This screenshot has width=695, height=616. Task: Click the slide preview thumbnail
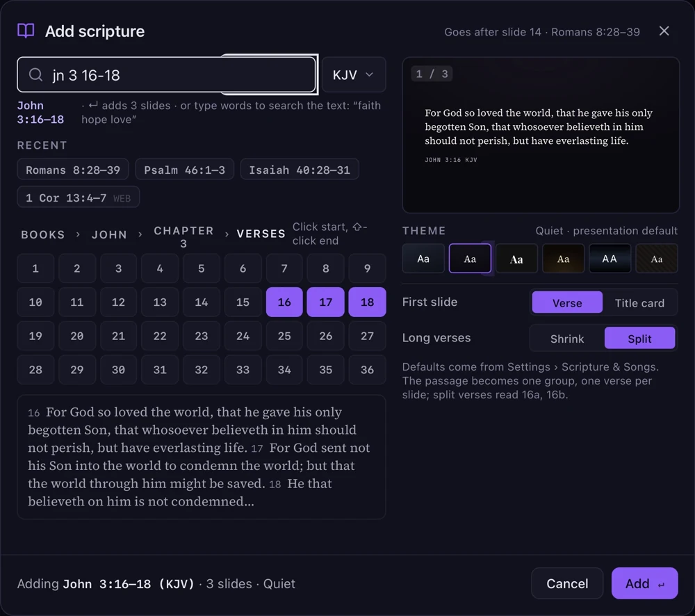pyautogui.click(x=541, y=135)
